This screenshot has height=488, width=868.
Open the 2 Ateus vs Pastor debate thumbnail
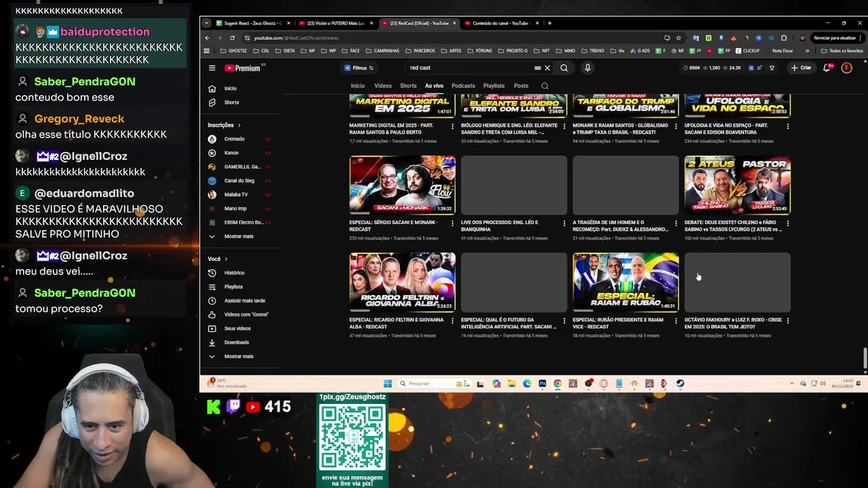[x=737, y=185]
